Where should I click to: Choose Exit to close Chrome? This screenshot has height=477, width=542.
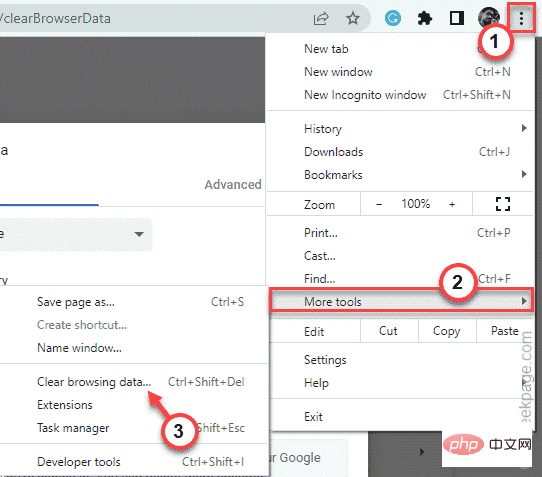[x=400, y=417]
